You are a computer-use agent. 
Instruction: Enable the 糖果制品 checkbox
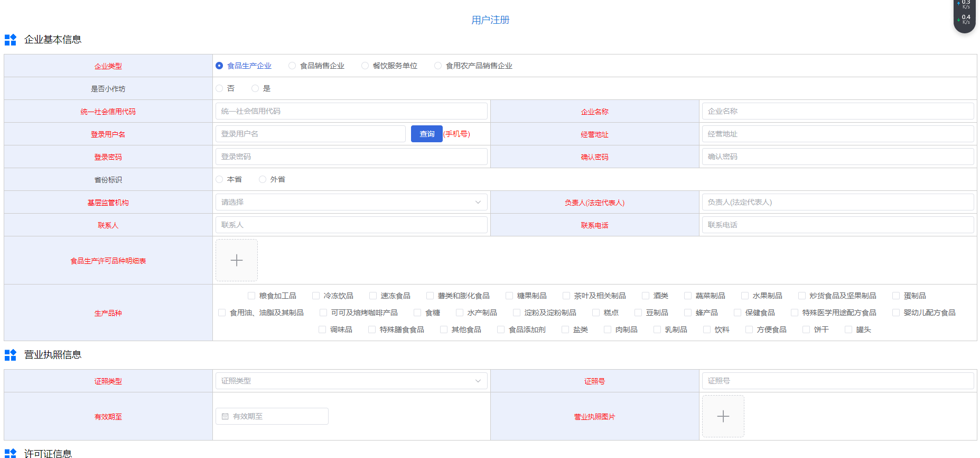509,296
